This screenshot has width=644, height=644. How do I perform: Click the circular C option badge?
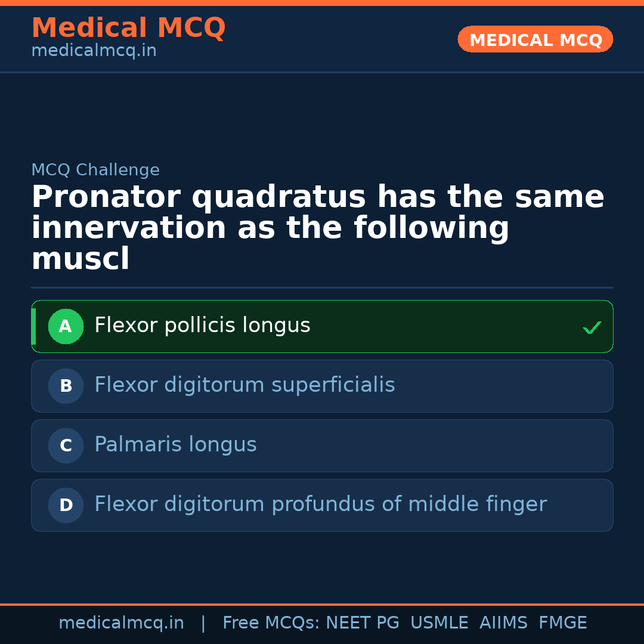point(66,445)
